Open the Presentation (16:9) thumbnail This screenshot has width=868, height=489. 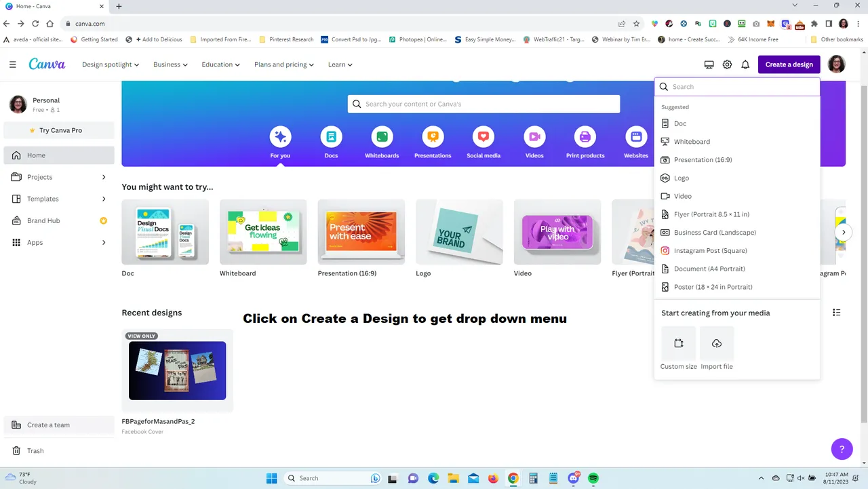[361, 232]
